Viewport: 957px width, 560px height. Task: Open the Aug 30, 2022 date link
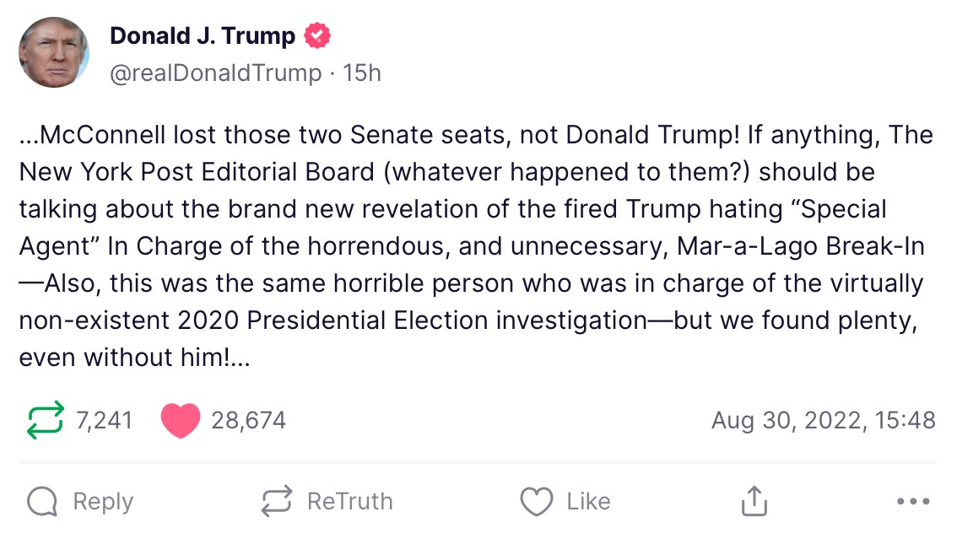tap(823, 420)
